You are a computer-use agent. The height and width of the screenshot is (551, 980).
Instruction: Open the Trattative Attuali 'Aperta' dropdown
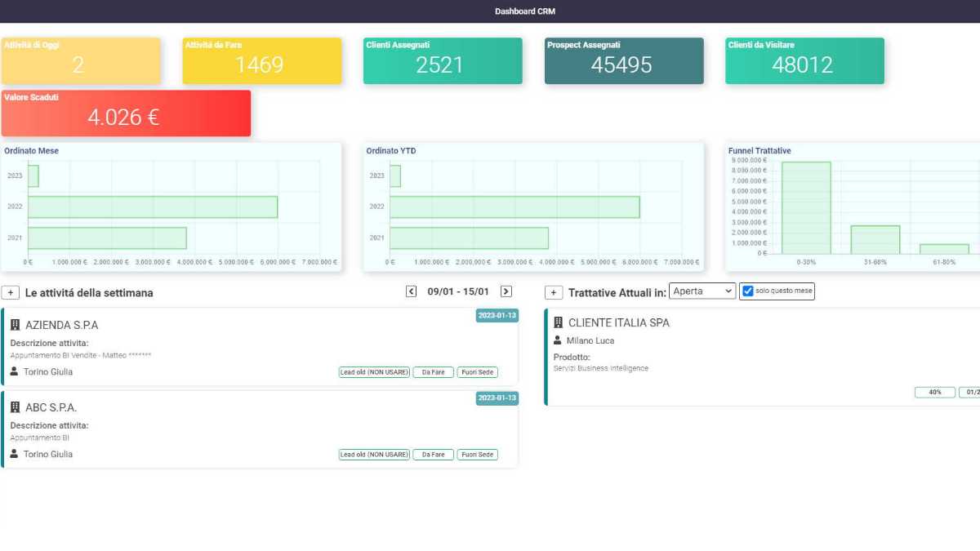[702, 291]
